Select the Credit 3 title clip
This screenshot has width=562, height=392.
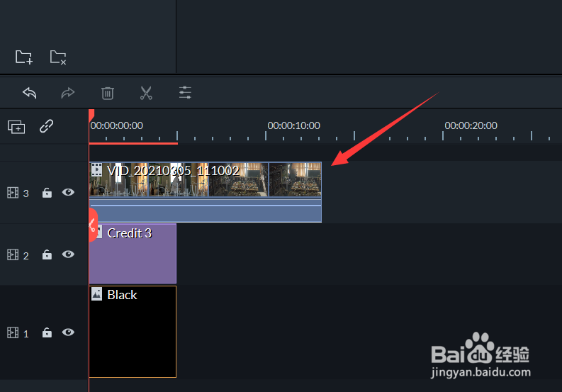click(133, 254)
